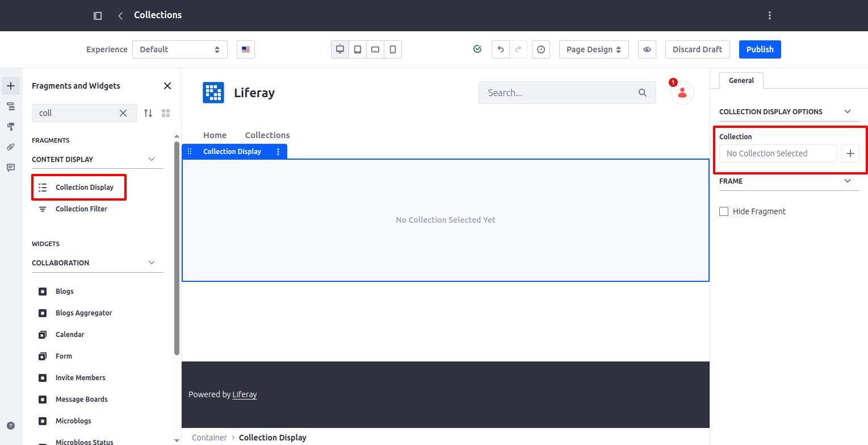Viewport: 868px width, 445px height.
Task: Select the US flag language icon
Action: [x=246, y=49]
